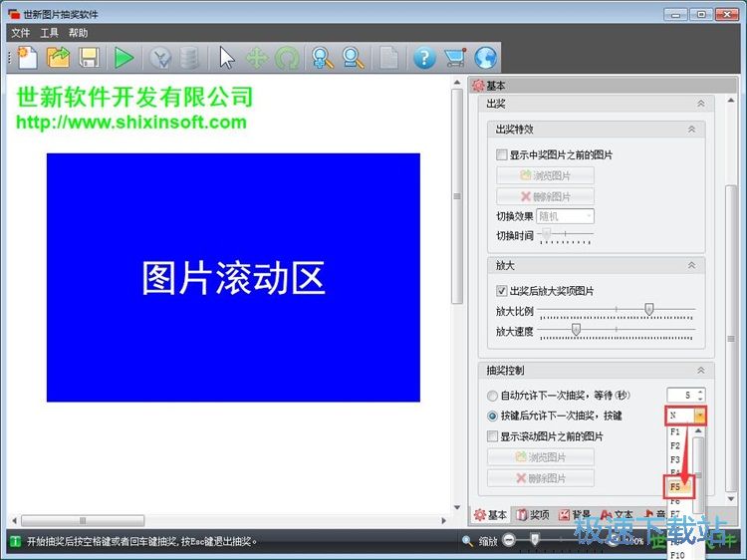Click the grayed database toolbar icon
Image resolution: width=747 pixels, height=560 pixels.
(x=189, y=58)
